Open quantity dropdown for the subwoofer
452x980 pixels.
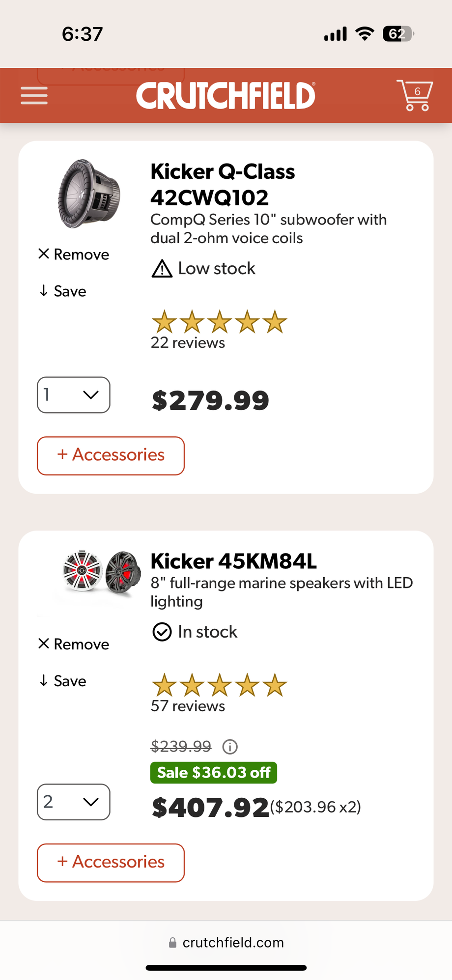74,395
